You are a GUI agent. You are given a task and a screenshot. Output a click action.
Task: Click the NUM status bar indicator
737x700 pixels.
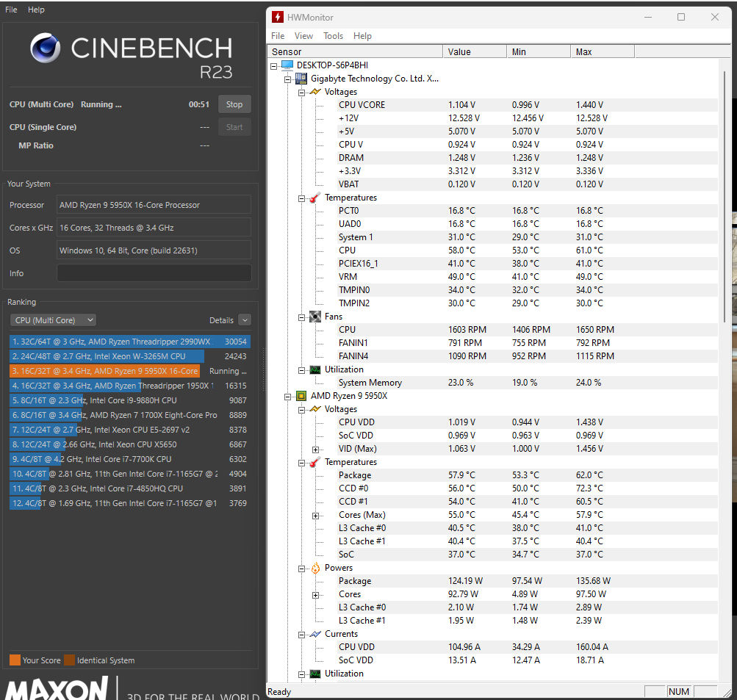coord(679,691)
